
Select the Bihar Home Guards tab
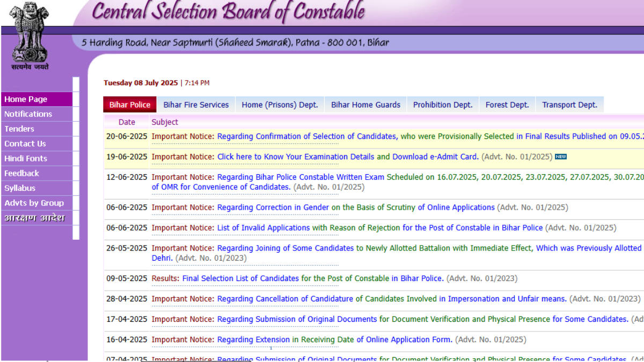click(365, 105)
